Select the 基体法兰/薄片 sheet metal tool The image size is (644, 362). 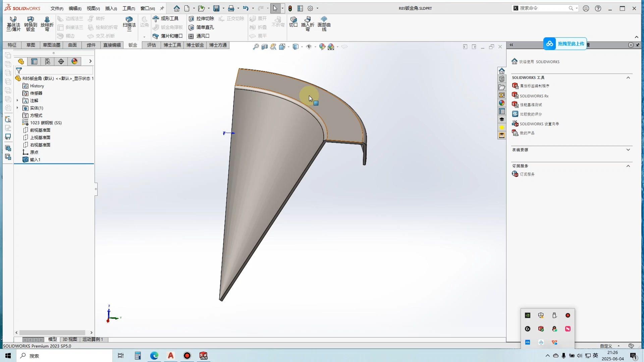(13, 24)
